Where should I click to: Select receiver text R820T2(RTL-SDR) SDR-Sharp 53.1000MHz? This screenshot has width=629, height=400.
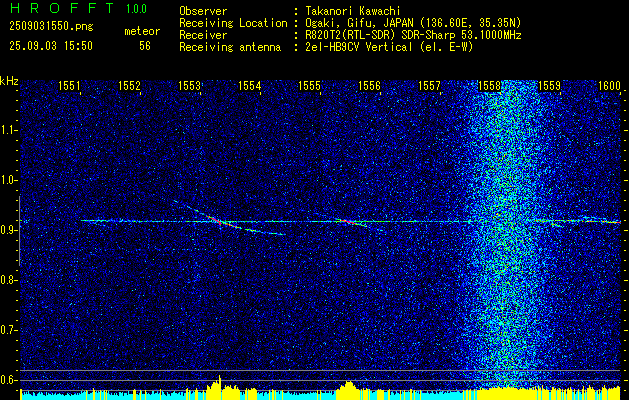pos(413,35)
